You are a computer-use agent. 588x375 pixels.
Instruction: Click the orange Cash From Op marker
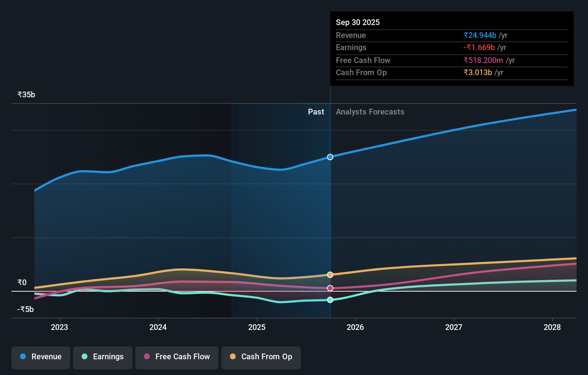pyautogui.click(x=330, y=274)
